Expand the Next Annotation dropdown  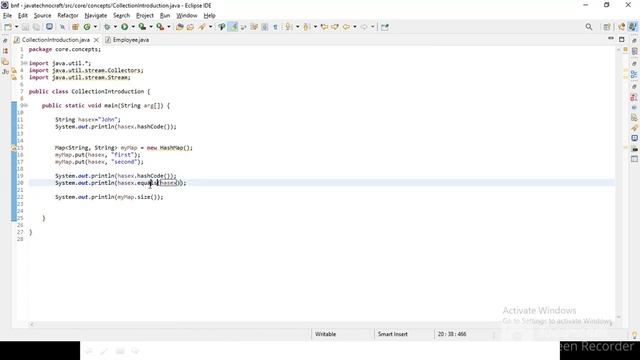pyautogui.click(x=297, y=27)
